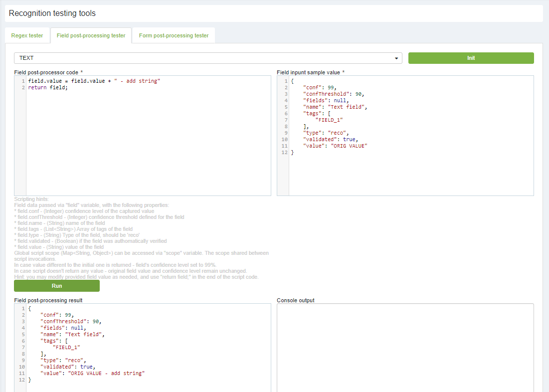Viewport: 549px width, 392px height.
Task: Open the Form post-processing tester tab
Action: coord(174,35)
